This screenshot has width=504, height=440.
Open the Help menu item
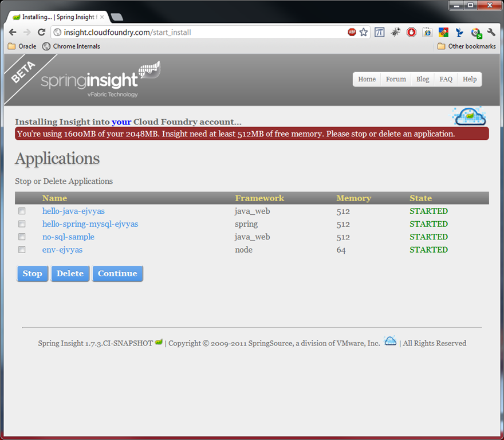click(470, 79)
